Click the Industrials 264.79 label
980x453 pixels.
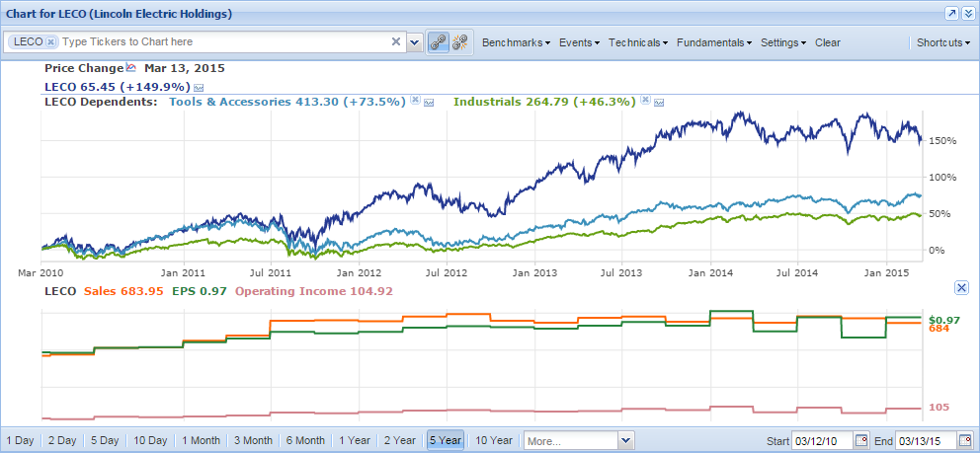coord(544,101)
